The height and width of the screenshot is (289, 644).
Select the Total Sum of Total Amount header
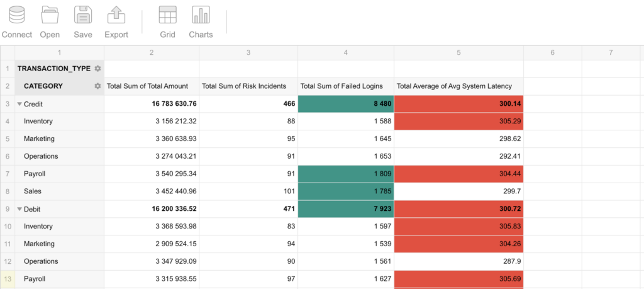[152, 86]
